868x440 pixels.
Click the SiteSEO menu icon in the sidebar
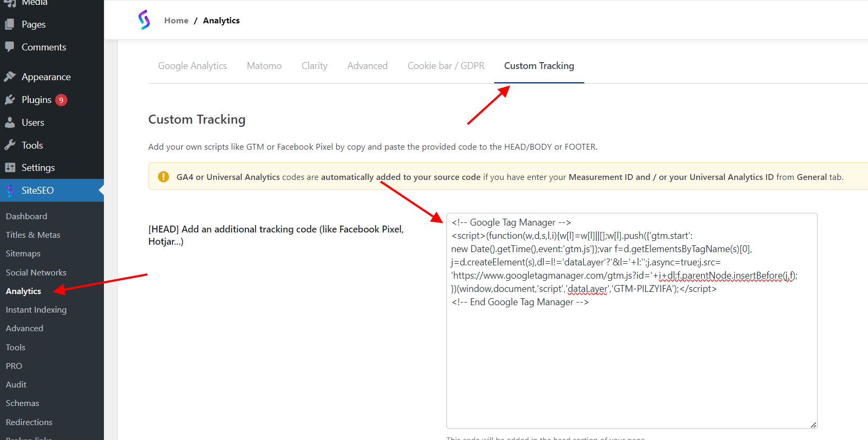point(10,190)
